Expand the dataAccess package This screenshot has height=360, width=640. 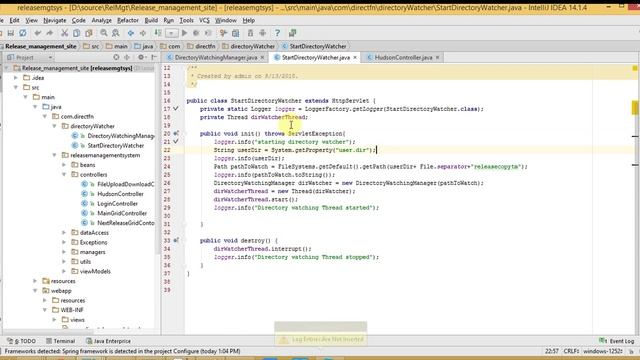coord(64,233)
